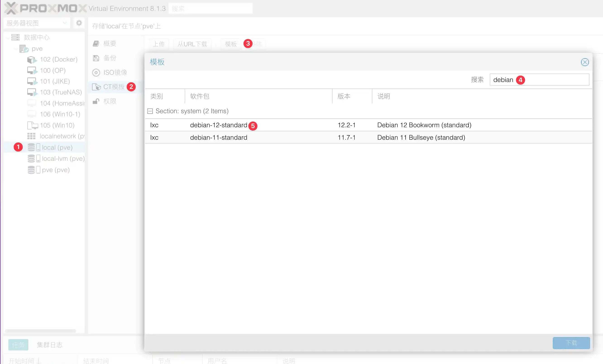Collapse the Section: system group

coord(150,111)
